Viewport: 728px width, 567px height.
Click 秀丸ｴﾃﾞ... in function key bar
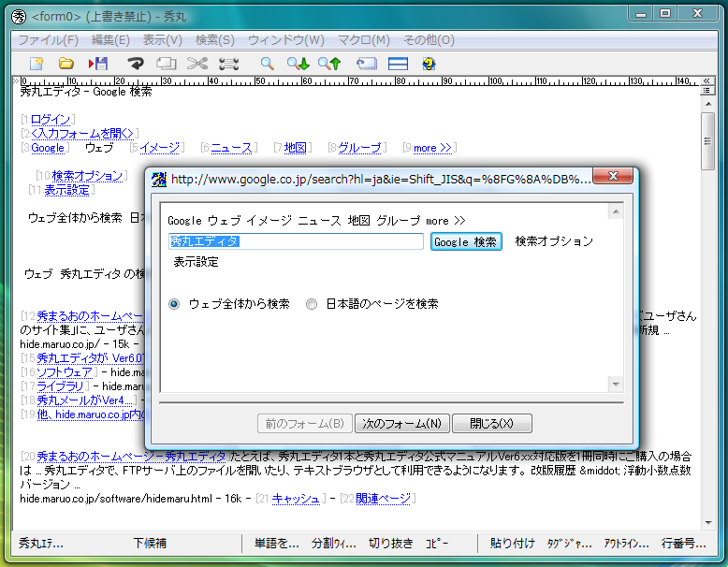pos(41,544)
